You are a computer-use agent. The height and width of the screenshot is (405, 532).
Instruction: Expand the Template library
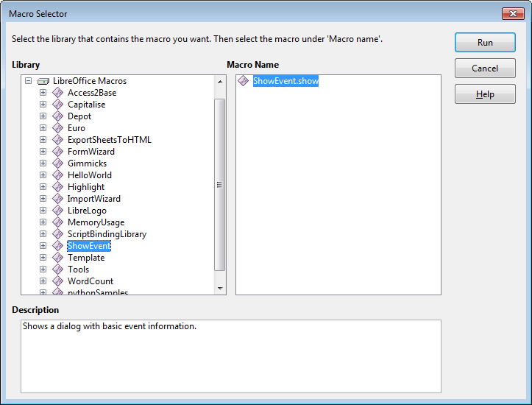(x=43, y=257)
